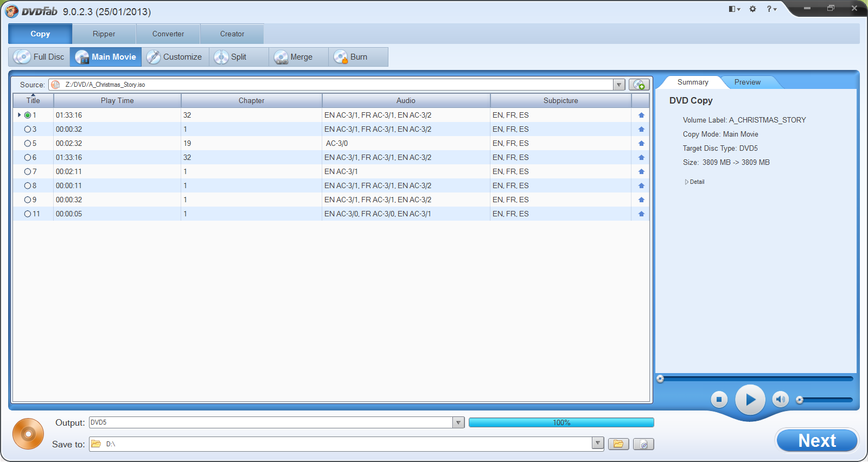Click the blue arrow icon for title 1
Viewport: 868px width, 462px height.
click(641, 115)
